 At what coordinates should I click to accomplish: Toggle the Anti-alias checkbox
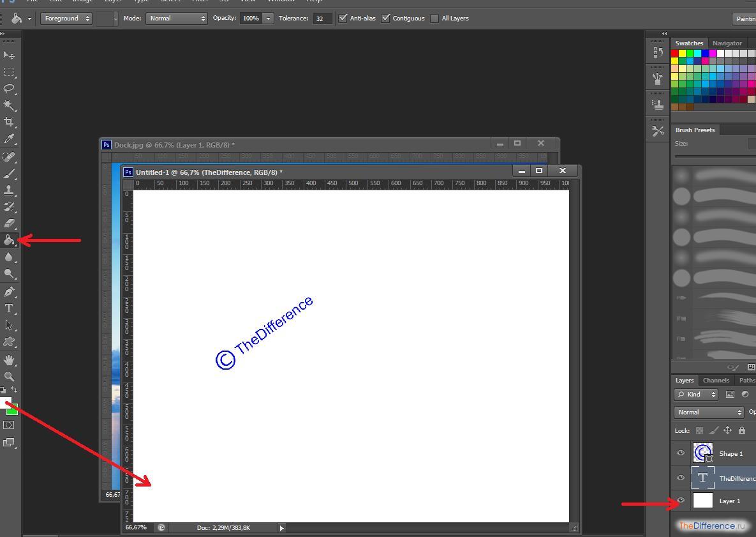[x=343, y=19]
